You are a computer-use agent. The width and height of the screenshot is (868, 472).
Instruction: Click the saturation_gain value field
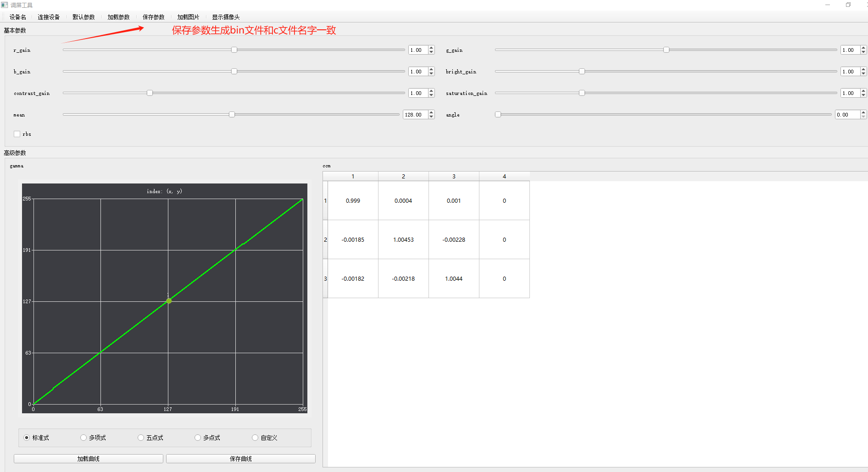click(850, 93)
